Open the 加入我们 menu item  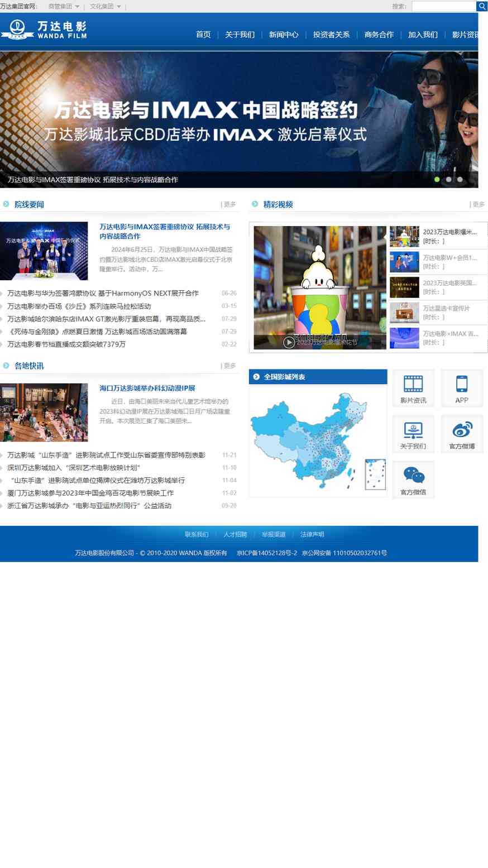click(x=423, y=35)
